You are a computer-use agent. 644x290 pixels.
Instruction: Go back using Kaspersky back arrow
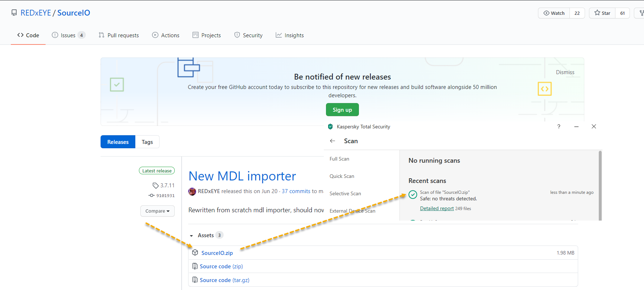coord(332,141)
